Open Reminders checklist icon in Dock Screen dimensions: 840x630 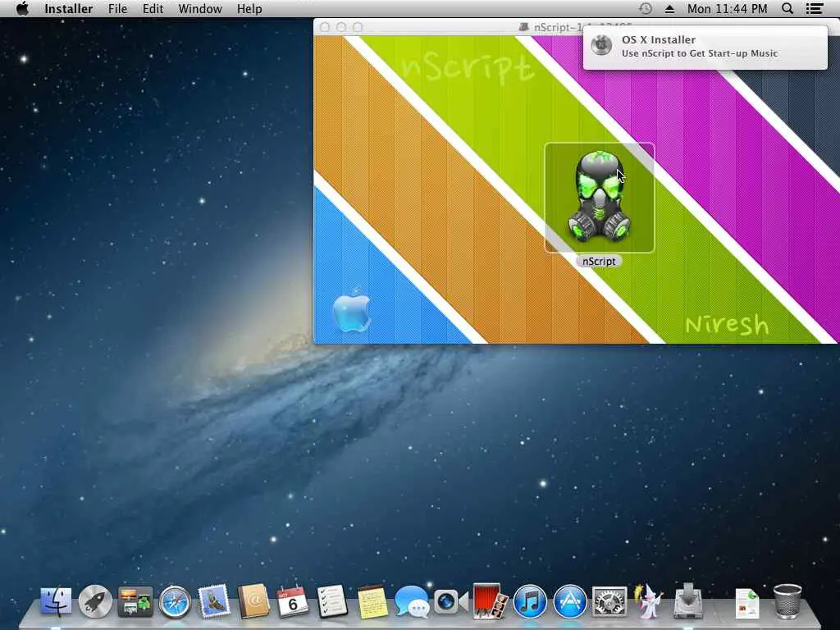332,601
